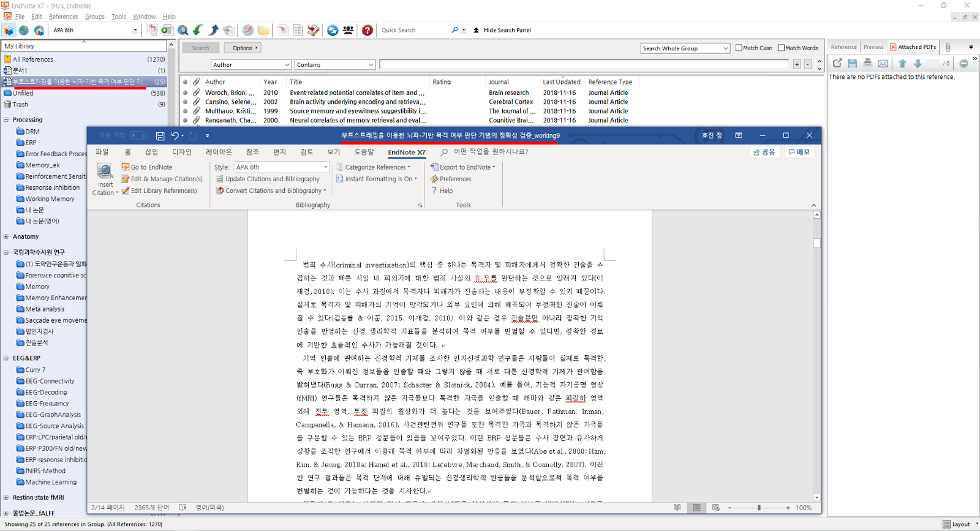Image resolution: width=980 pixels, height=531 pixels.
Task: Click the Print PDF printer icon
Action: tap(867, 63)
